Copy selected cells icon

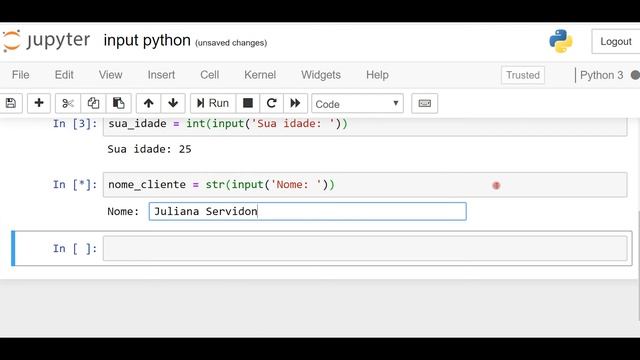(93, 103)
